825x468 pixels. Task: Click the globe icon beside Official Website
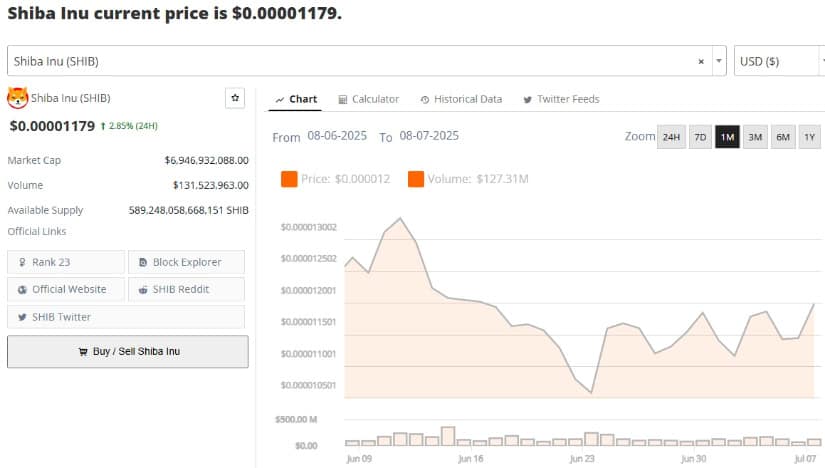22,290
